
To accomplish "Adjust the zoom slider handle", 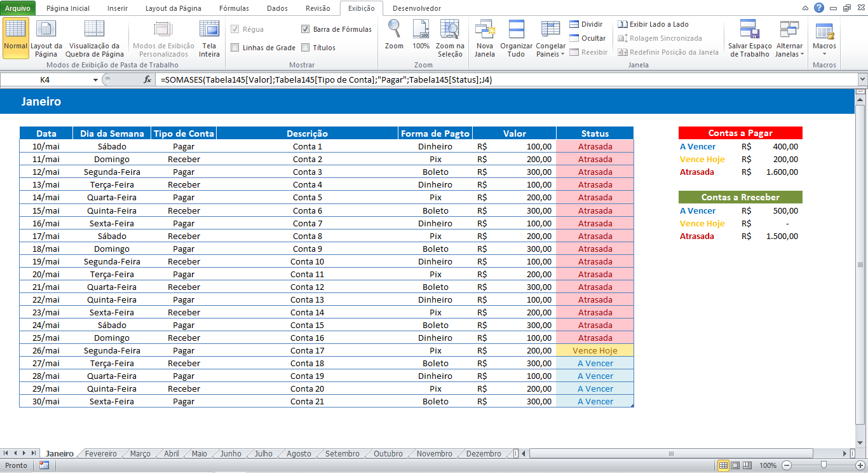I will point(823,465).
